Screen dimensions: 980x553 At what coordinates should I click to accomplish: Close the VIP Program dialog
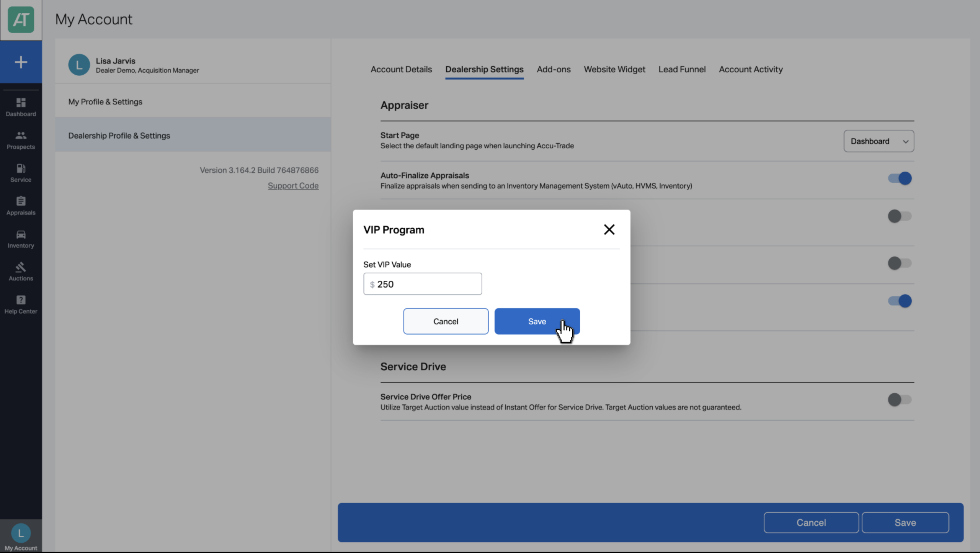[x=609, y=229]
